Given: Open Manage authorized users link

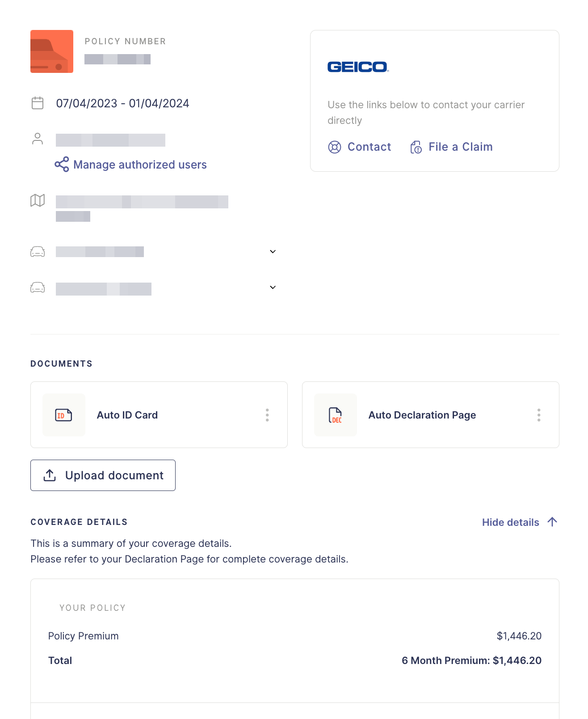Looking at the screenshot, I should pos(140,165).
